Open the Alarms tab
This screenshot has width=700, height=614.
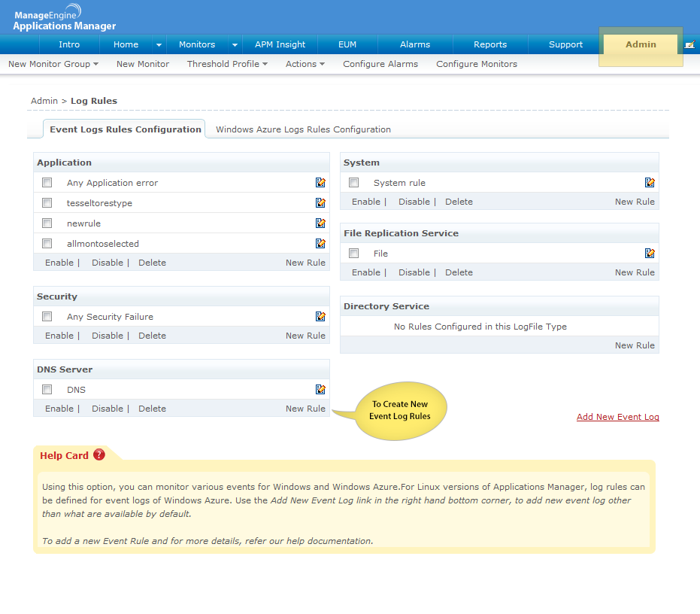pos(415,44)
